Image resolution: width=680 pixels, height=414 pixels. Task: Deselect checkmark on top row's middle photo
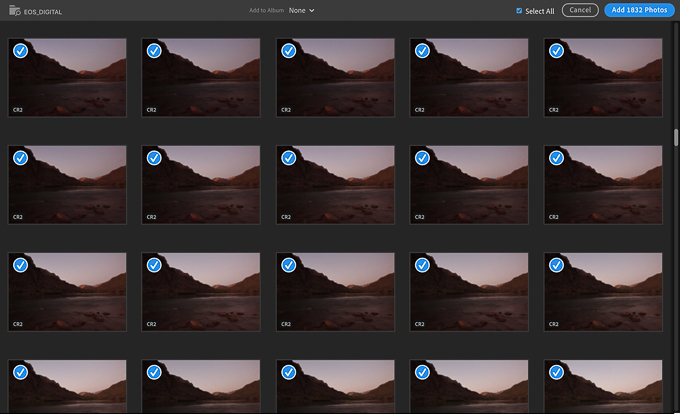click(288, 51)
